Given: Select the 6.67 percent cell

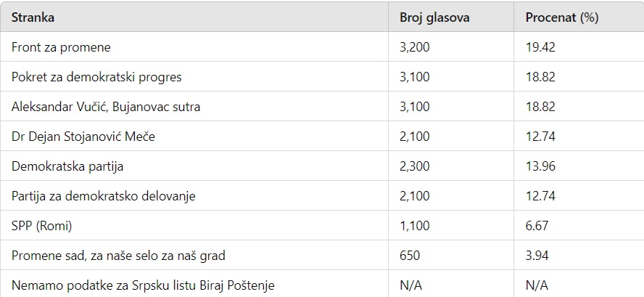Looking at the screenshot, I should click(537, 226).
